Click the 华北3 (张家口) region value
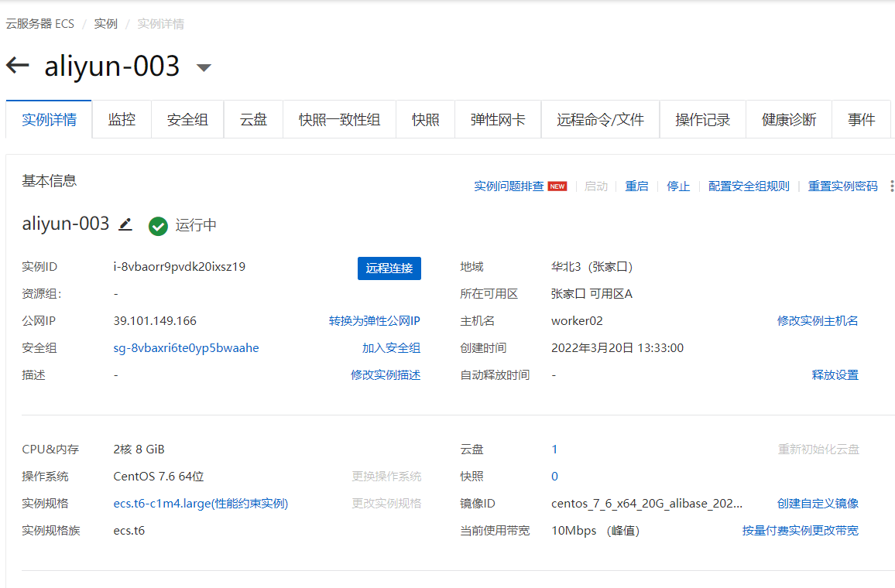The width and height of the screenshot is (895, 588). (x=592, y=267)
